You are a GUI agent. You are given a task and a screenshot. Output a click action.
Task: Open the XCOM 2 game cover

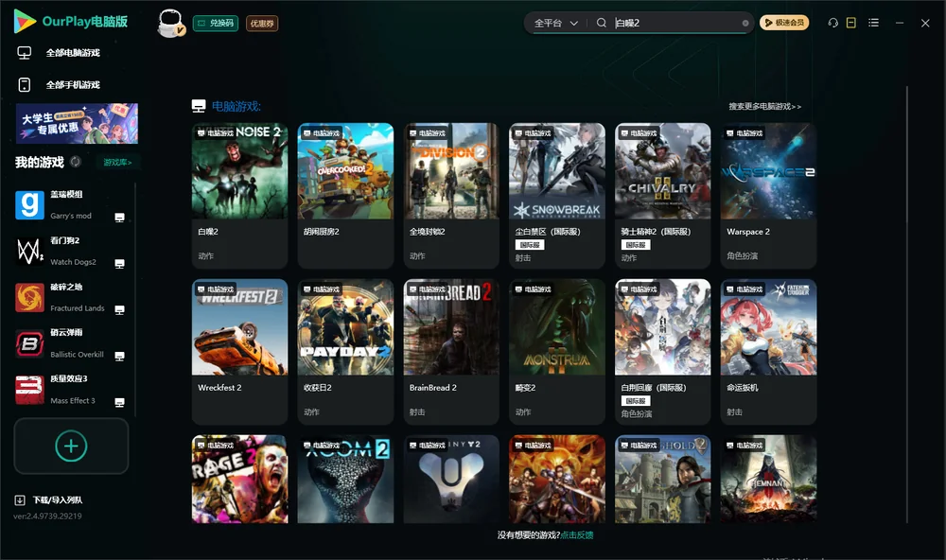tap(345, 480)
